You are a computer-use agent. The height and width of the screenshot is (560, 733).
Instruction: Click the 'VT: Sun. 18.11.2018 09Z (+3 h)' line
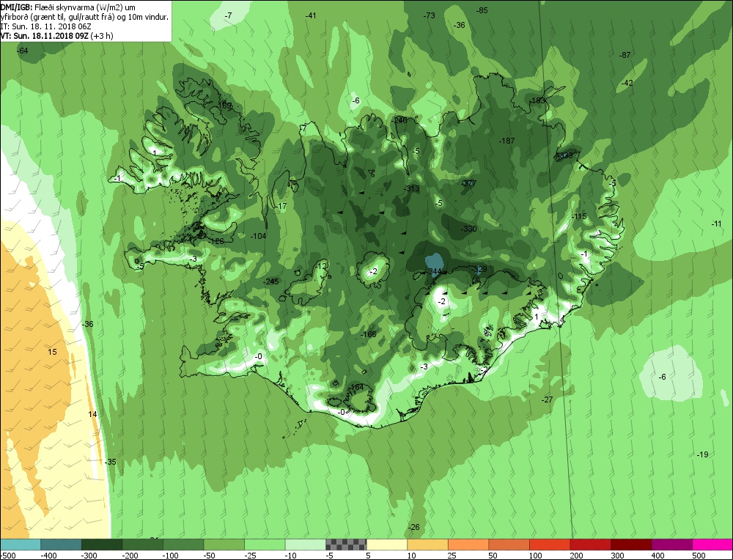tap(56, 35)
